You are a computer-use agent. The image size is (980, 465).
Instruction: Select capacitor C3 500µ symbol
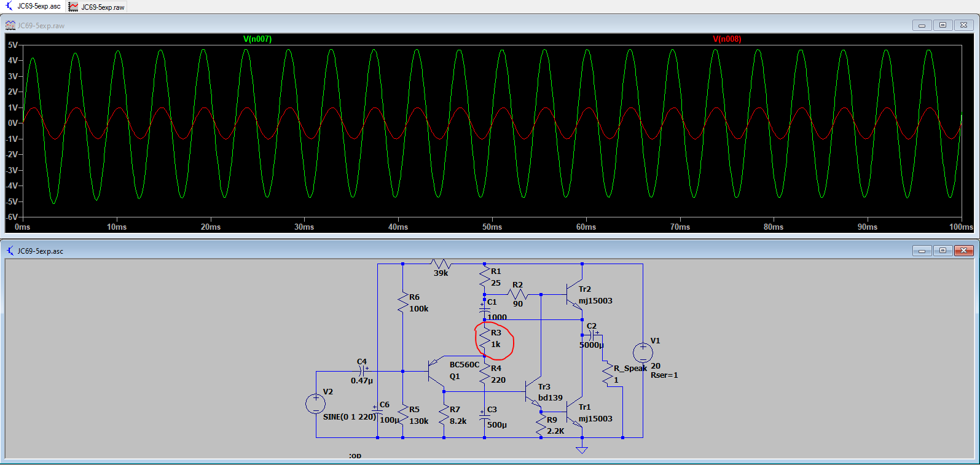point(485,416)
